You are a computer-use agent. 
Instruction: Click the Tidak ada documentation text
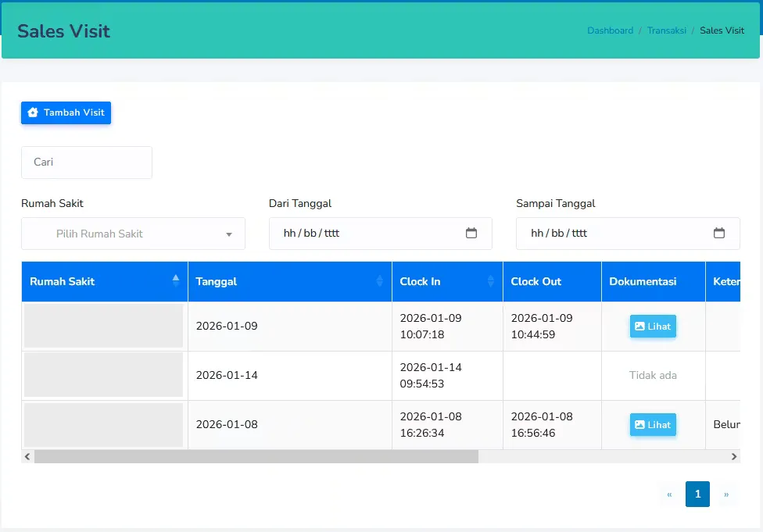coord(653,376)
